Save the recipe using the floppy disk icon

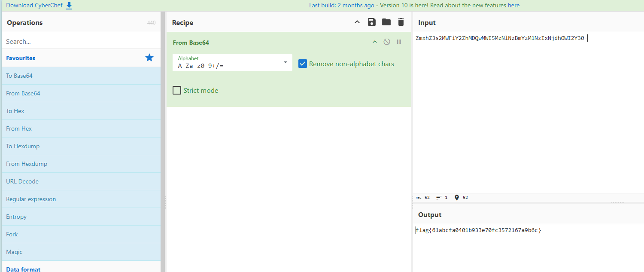372,22
